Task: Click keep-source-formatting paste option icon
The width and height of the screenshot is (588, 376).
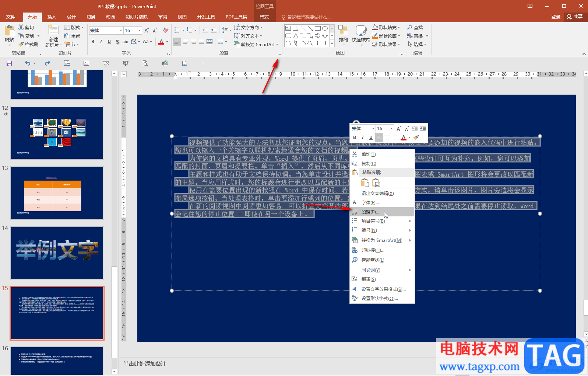Action: coord(365,183)
